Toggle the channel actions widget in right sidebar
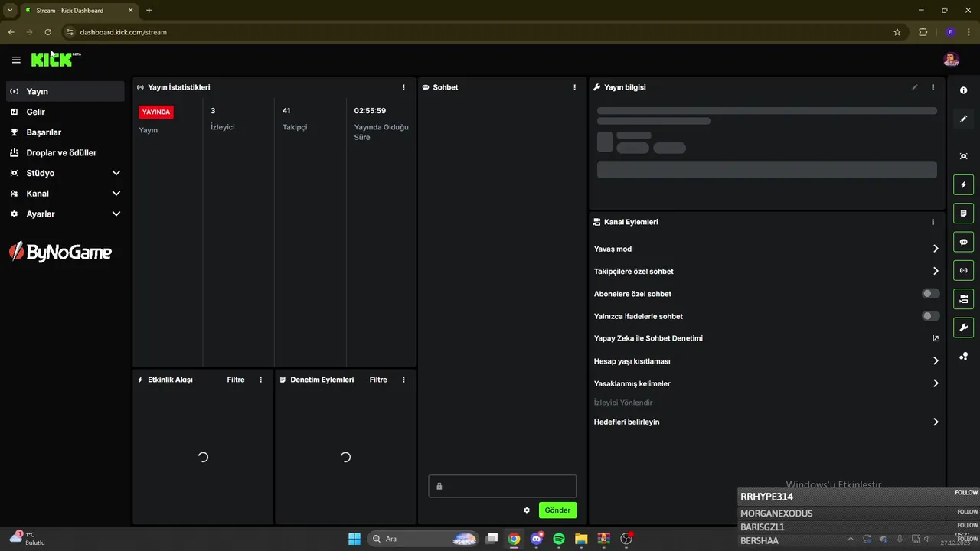Image resolution: width=980 pixels, height=551 pixels. (963, 298)
